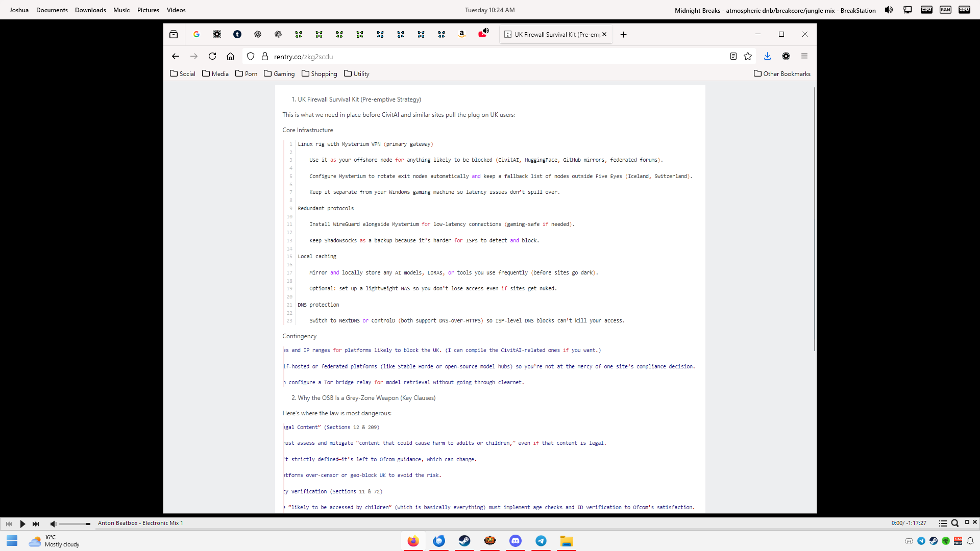Go back to the previous page

[x=176, y=56]
